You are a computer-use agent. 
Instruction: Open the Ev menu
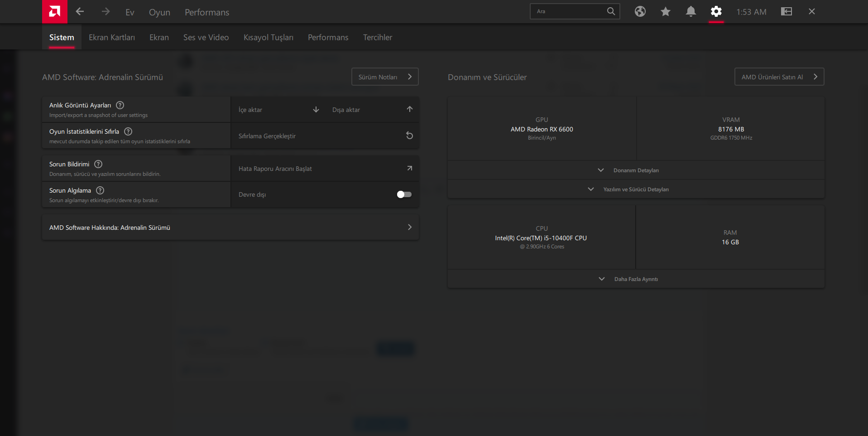click(130, 12)
